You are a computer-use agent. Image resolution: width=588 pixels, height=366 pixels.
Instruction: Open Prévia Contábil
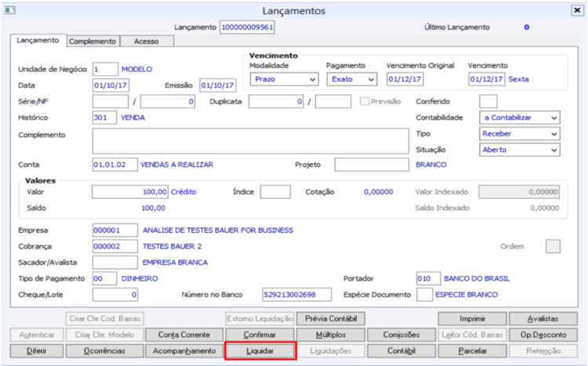click(331, 319)
